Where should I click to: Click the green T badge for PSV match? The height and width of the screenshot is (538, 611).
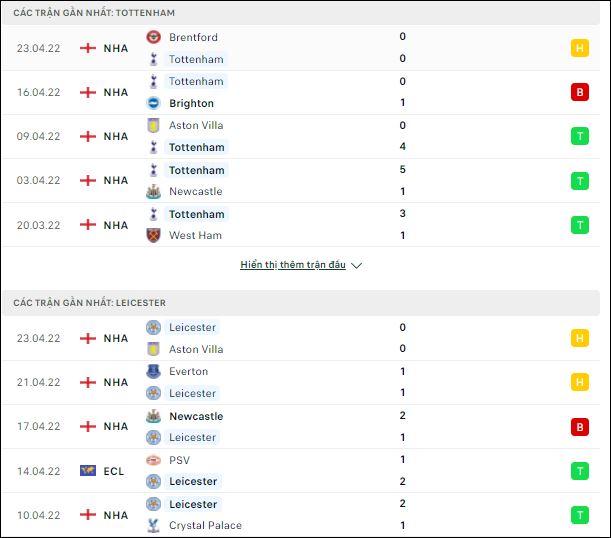[579, 471]
